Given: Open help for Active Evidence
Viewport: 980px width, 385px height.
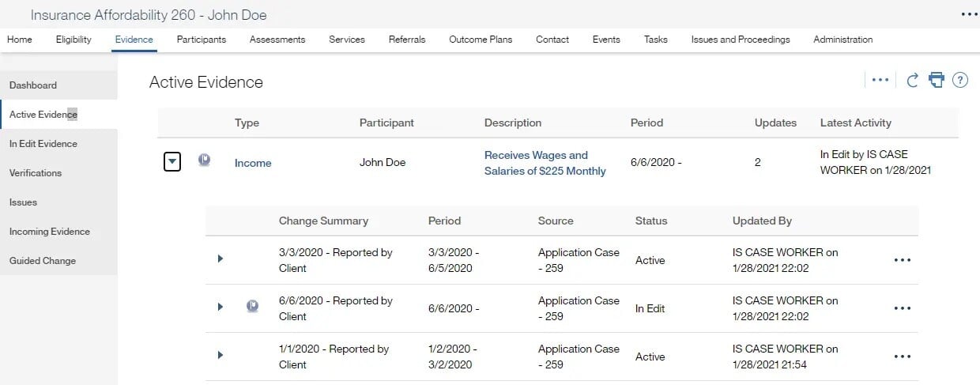Looking at the screenshot, I should point(960,80).
